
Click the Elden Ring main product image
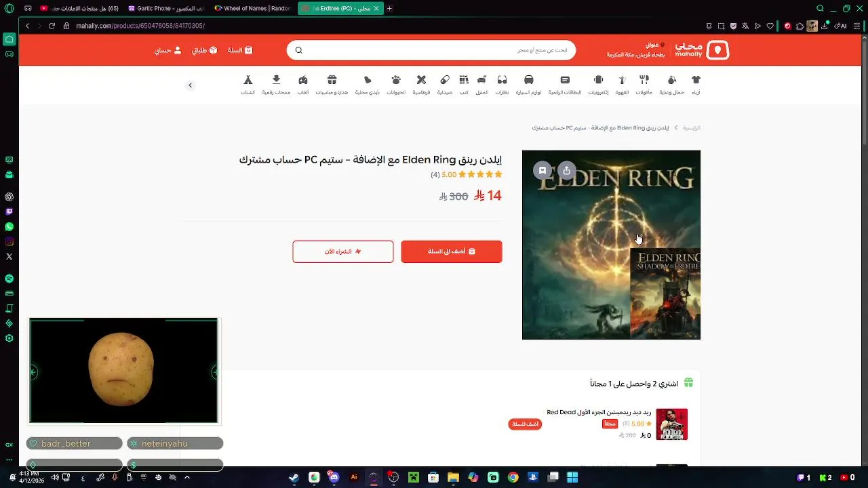tap(611, 245)
